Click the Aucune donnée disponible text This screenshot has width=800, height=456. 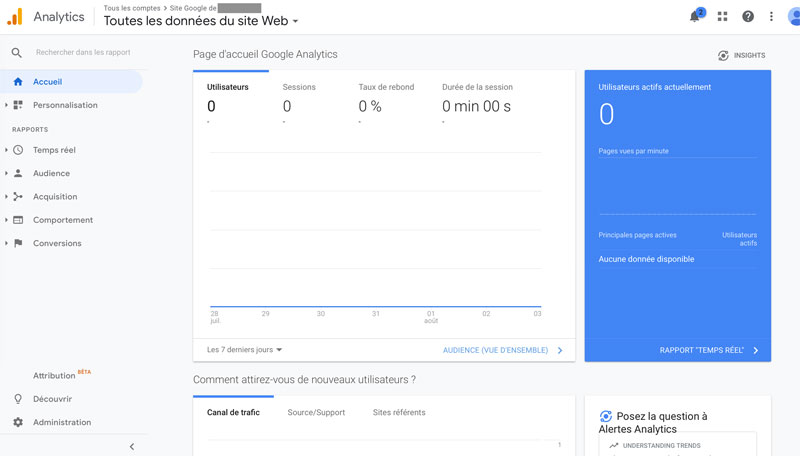pyautogui.click(x=646, y=259)
